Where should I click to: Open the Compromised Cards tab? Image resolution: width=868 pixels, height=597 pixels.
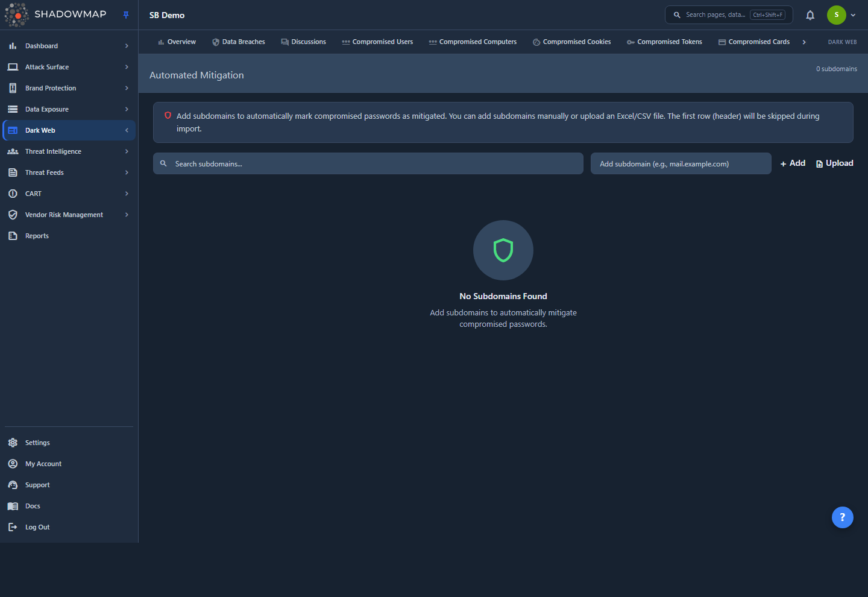click(754, 42)
